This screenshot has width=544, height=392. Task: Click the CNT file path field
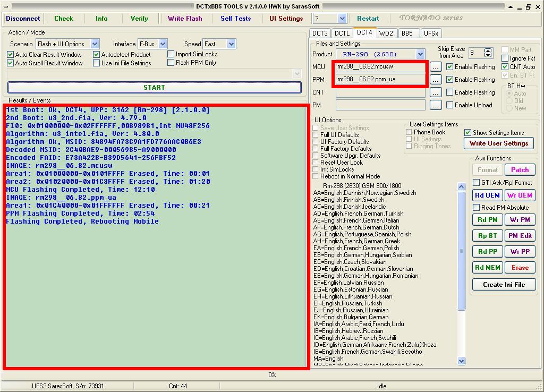pyautogui.click(x=380, y=92)
